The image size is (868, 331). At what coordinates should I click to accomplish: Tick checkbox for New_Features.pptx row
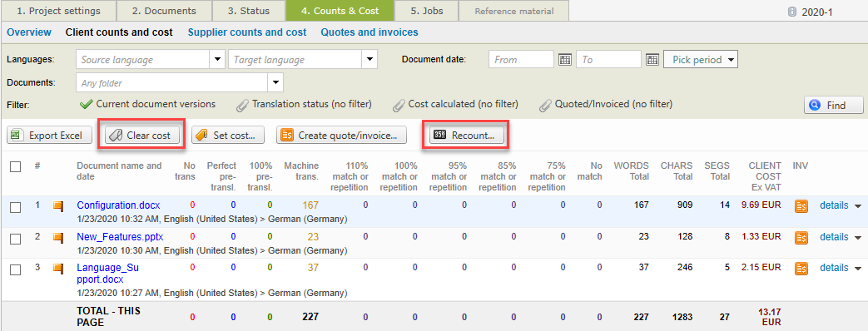[x=16, y=239]
